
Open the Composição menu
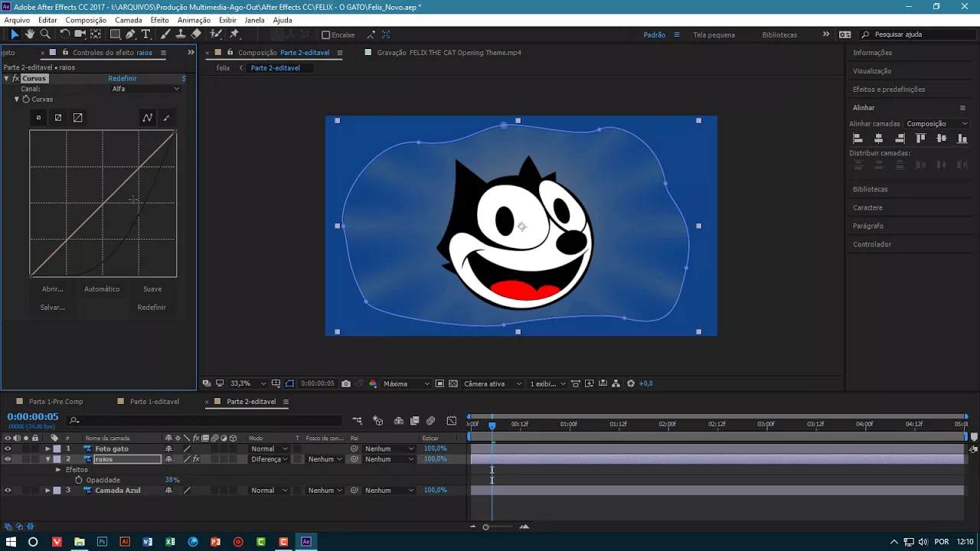point(86,20)
